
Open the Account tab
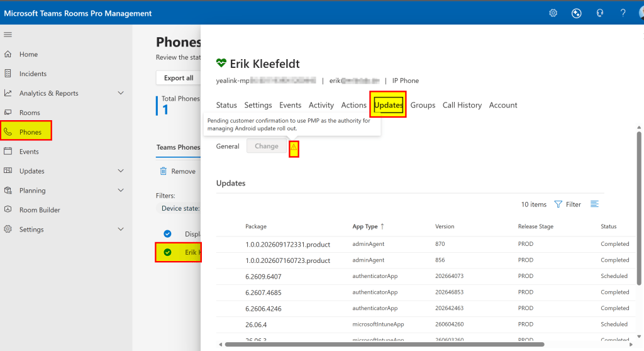pyautogui.click(x=502, y=105)
